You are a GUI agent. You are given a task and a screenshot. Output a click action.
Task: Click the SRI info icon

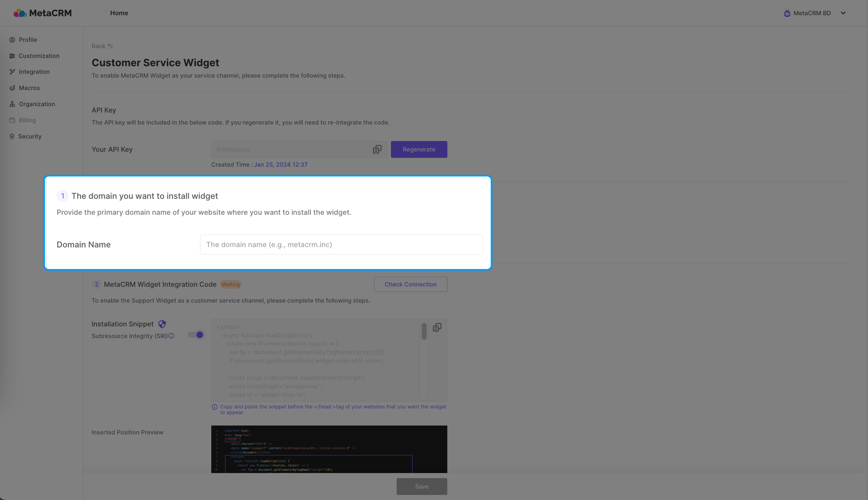click(171, 336)
